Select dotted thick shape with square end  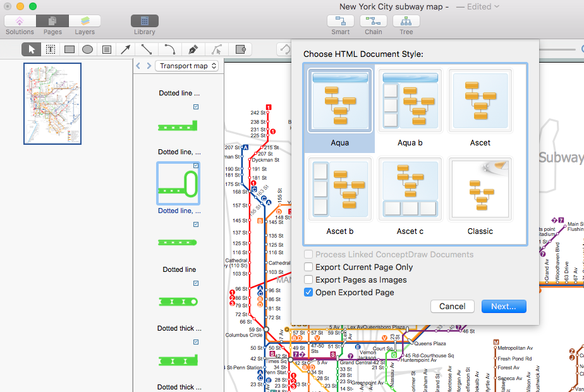click(178, 360)
